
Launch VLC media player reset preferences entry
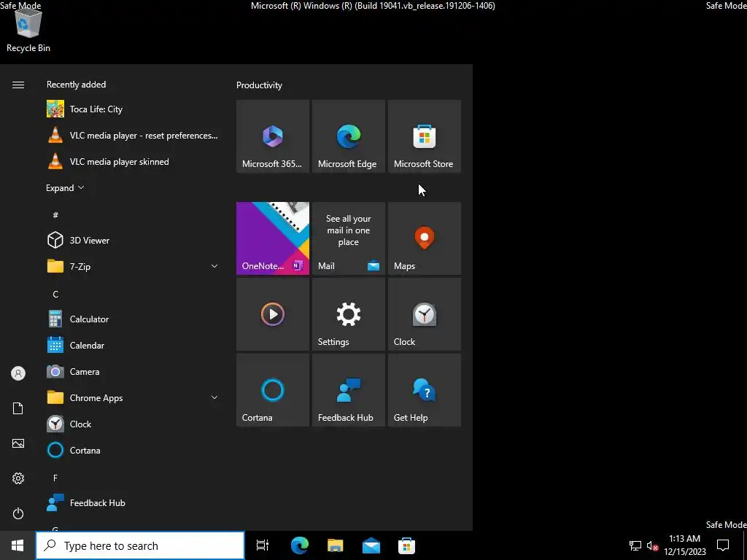[133, 135]
